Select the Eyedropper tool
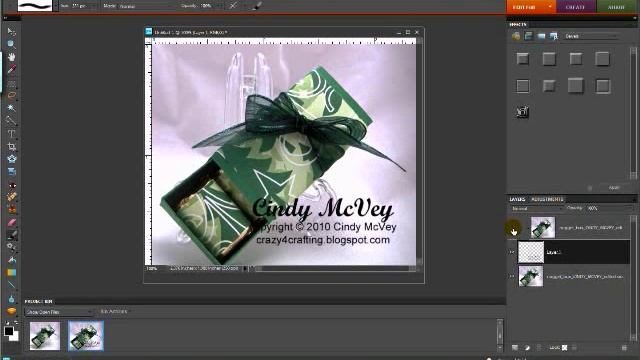The width and height of the screenshot is (640, 360). coord(11,69)
